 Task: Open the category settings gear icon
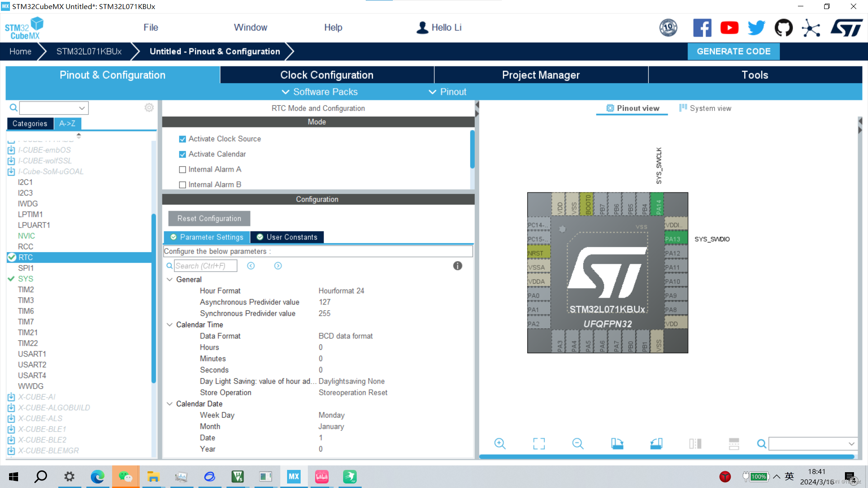pyautogui.click(x=149, y=108)
